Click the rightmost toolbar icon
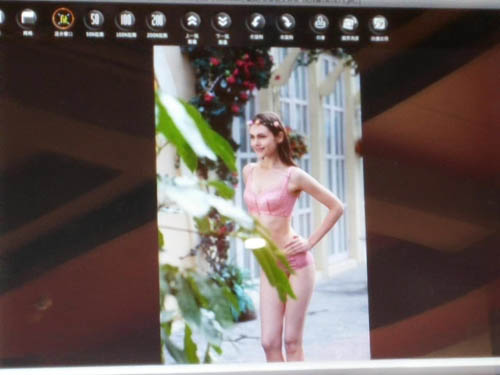The image size is (500, 375). tap(379, 24)
